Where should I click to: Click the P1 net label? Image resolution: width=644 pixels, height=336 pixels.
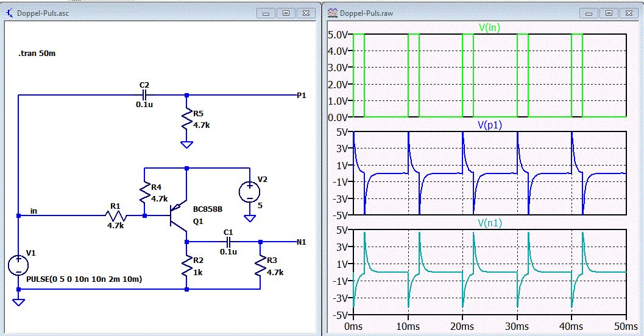click(301, 96)
